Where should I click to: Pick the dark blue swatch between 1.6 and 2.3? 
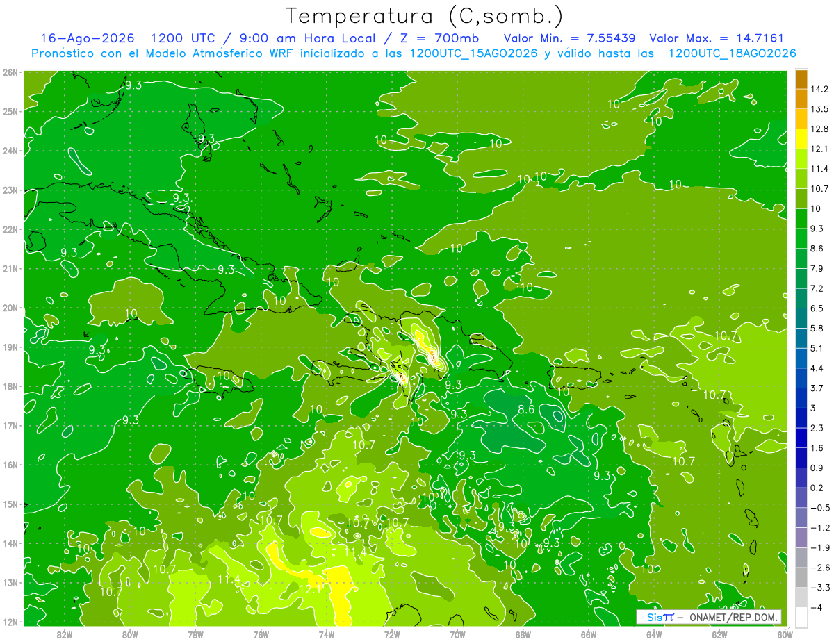[x=801, y=438]
